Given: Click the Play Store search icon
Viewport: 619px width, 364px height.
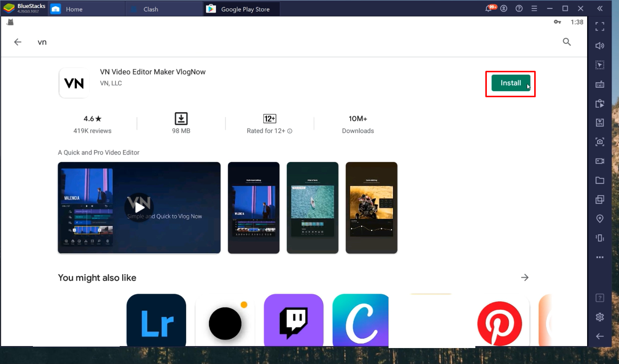Looking at the screenshot, I should click(567, 42).
